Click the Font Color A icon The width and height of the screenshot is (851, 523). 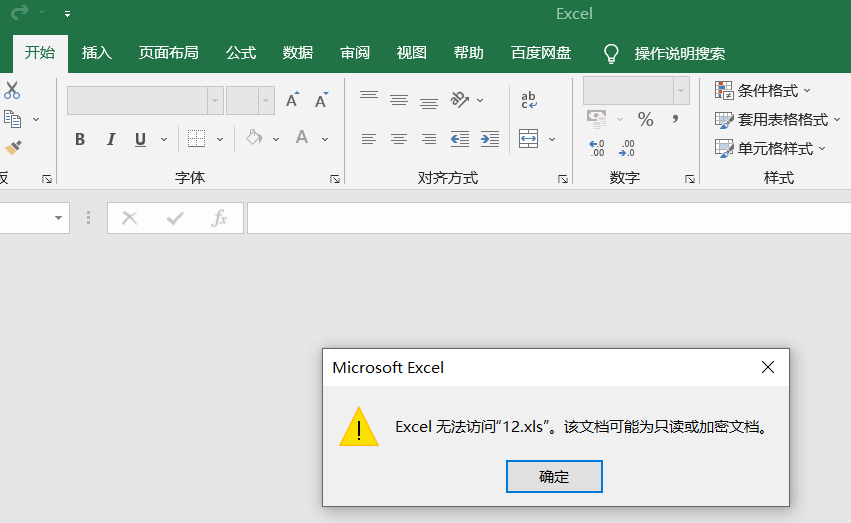point(302,137)
